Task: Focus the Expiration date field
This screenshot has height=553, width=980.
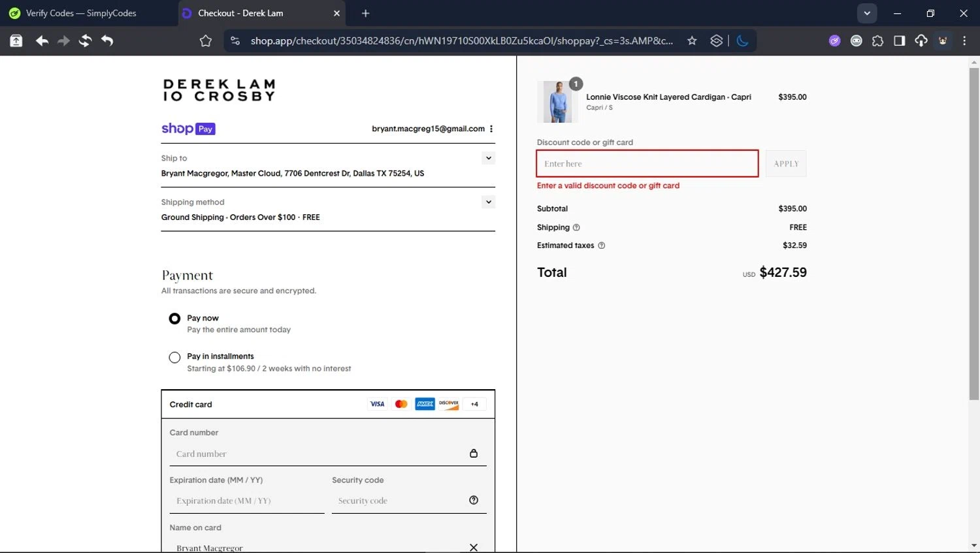Action: [247, 501]
